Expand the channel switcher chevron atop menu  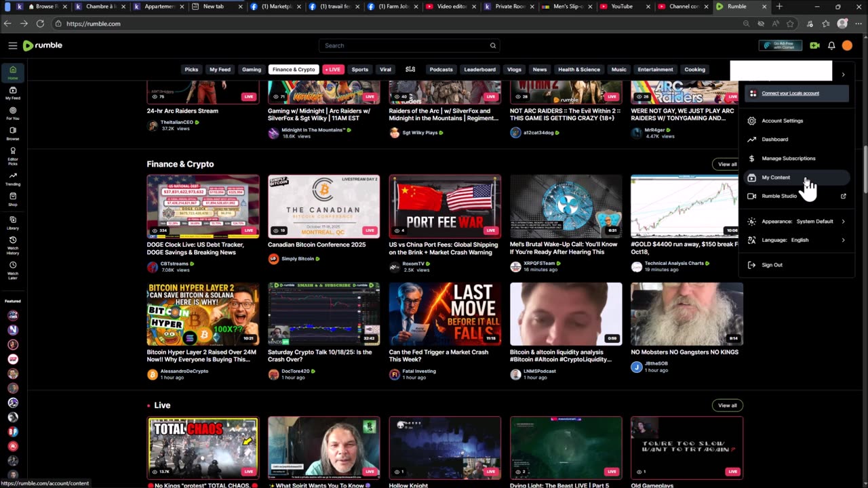click(x=843, y=75)
